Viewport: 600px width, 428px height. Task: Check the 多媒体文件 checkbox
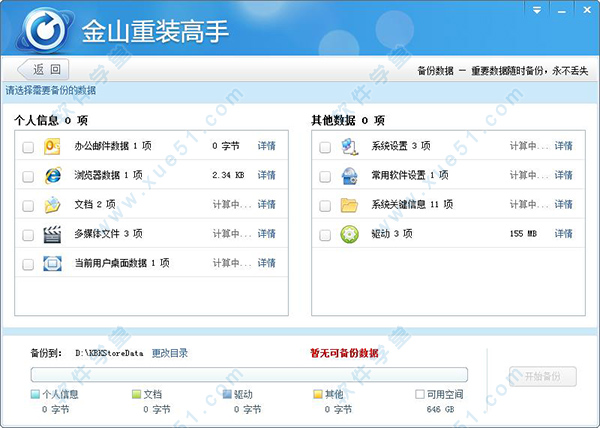28,235
